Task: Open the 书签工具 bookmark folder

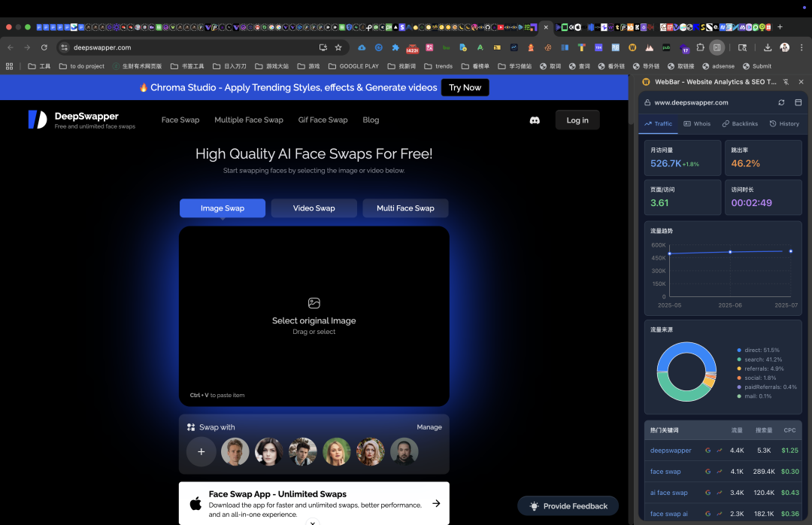Action: pyautogui.click(x=187, y=66)
